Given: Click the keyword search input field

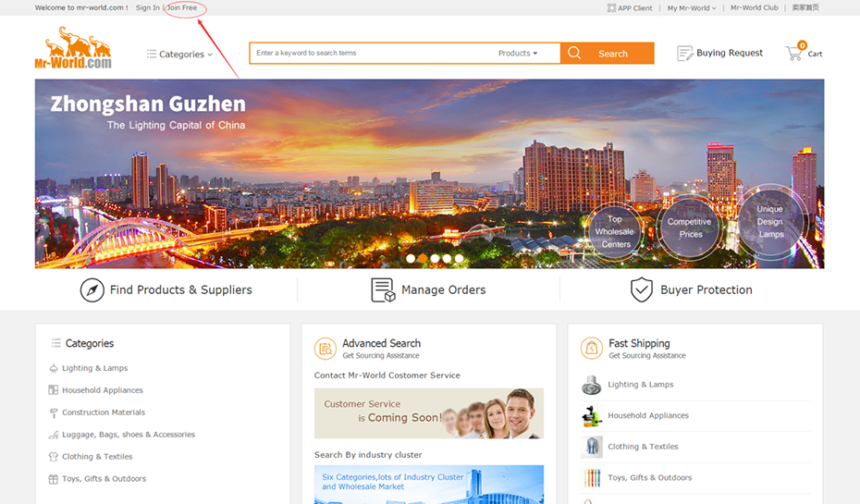Looking at the screenshot, I should coord(370,54).
